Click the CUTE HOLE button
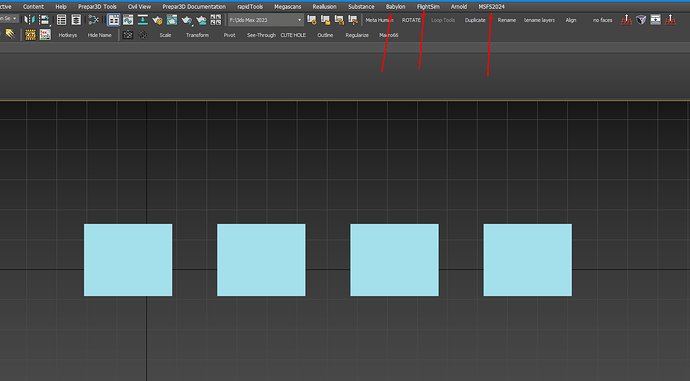Image resolution: width=690 pixels, height=381 pixels. click(293, 35)
